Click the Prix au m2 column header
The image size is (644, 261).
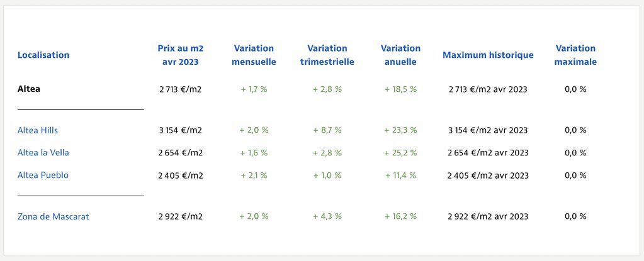point(180,55)
